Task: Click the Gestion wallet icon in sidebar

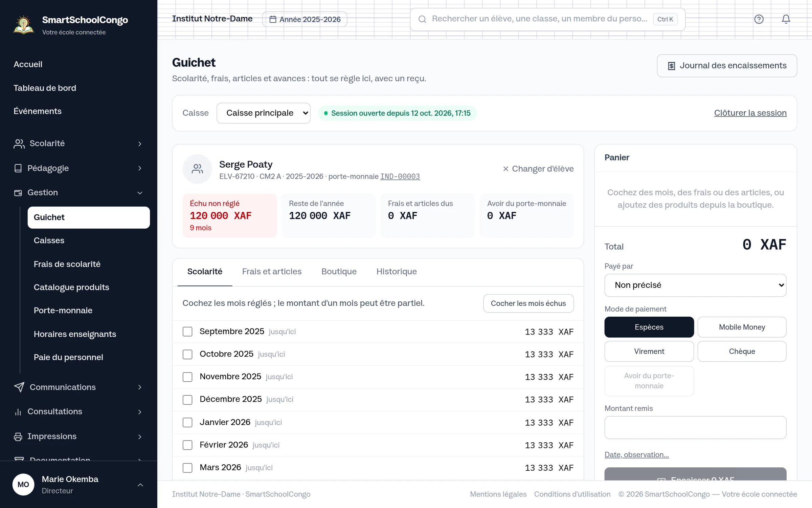Action: coord(18,193)
